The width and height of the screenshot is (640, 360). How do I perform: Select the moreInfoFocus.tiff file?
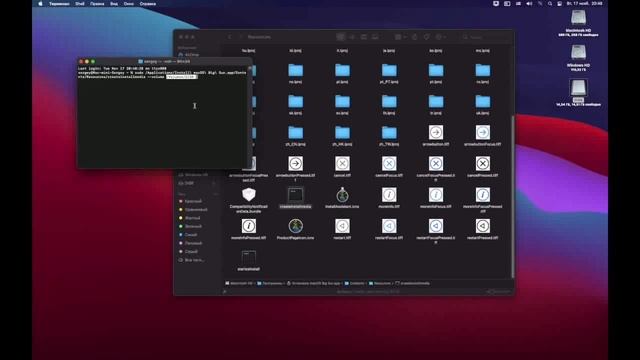click(x=436, y=198)
